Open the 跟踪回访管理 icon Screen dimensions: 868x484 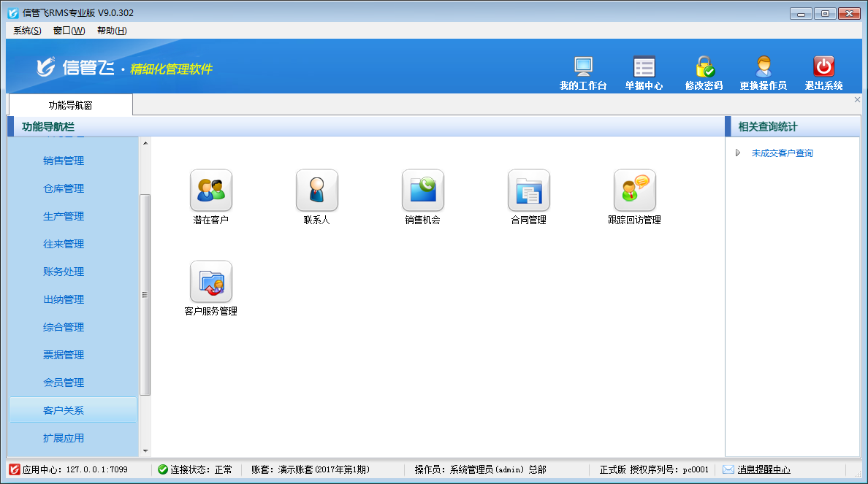634,190
